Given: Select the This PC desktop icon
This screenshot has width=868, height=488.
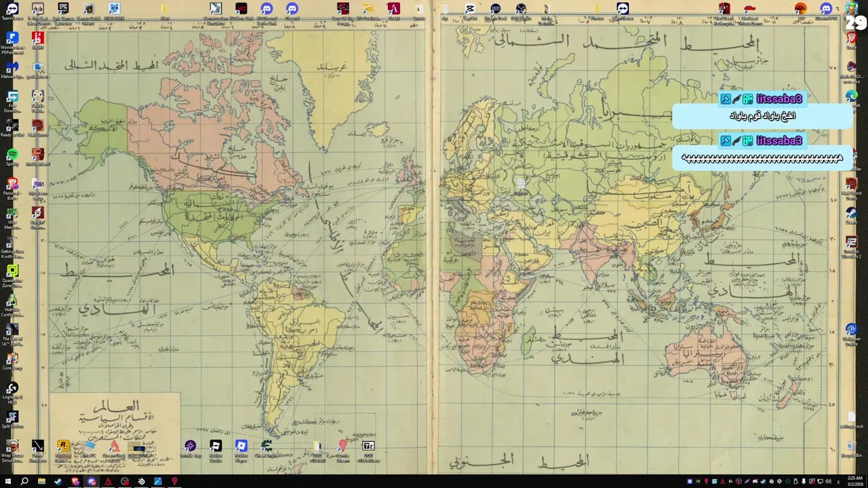Looking at the screenshot, I should pyautogui.click(x=89, y=449).
